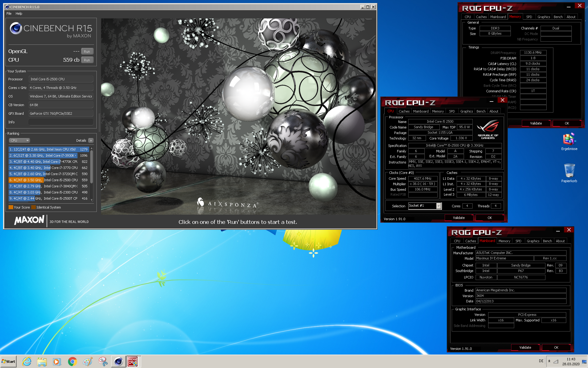This screenshot has width=588, height=368.
Task: Switch to SPD tab in Memory window
Action: coord(529,17)
